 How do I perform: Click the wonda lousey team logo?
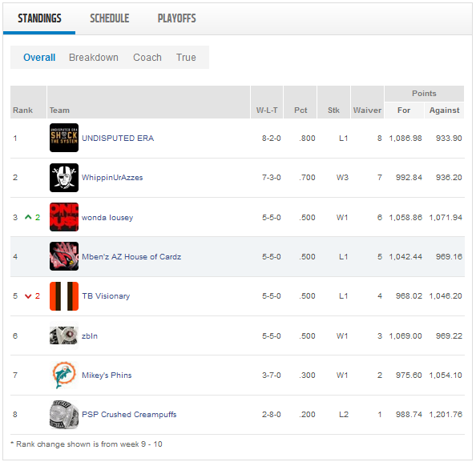[64, 217]
